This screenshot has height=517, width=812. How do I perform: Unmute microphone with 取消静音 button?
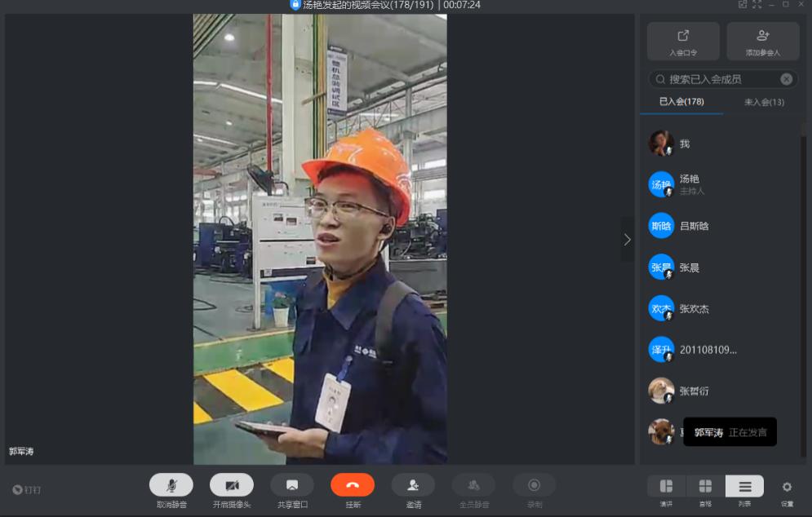171,485
